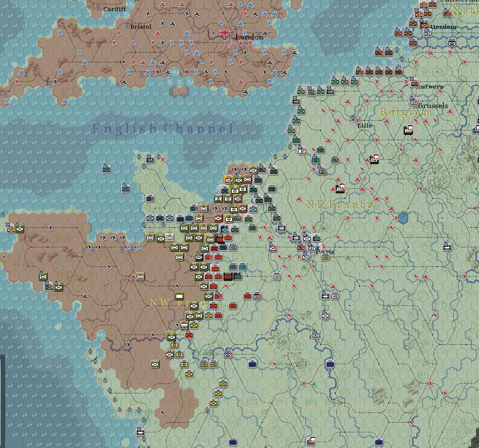The width and height of the screenshot is (479, 448).
Task: Select the white SEC counter next to Paris flag
Action: [311, 248]
